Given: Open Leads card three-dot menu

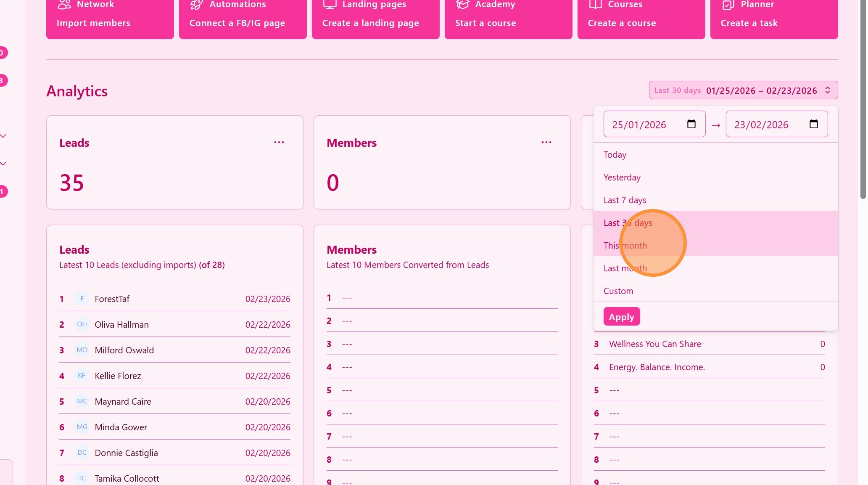Looking at the screenshot, I should 279,143.
